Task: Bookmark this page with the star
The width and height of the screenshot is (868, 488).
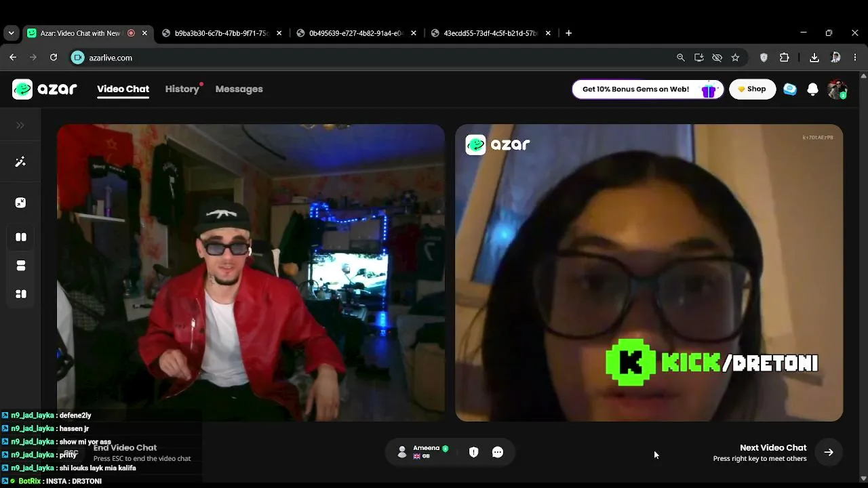Action: click(x=735, y=58)
